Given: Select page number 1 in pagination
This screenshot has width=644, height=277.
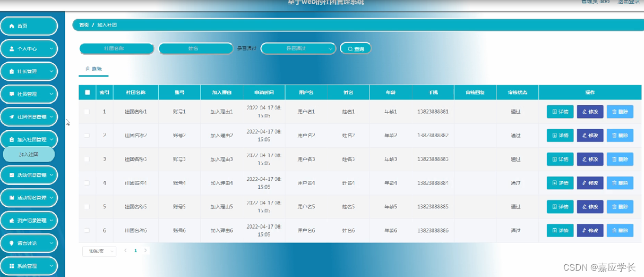Looking at the screenshot, I should pyautogui.click(x=135, y=250).
